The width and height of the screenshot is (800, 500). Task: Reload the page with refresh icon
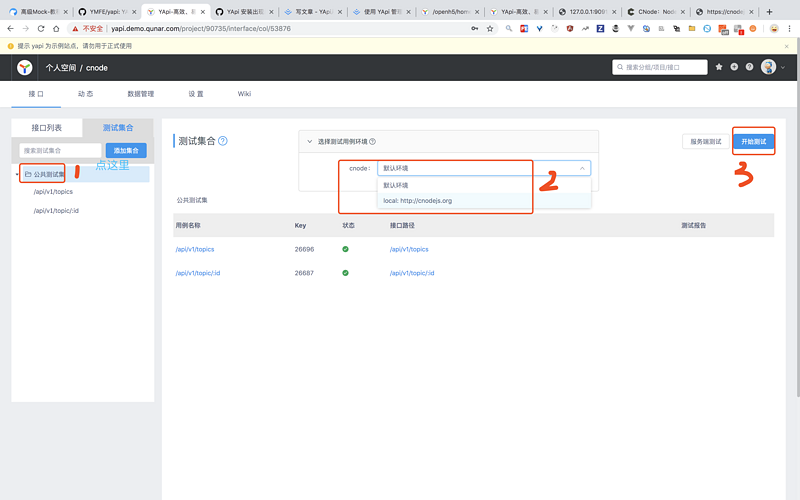(41, 29)
